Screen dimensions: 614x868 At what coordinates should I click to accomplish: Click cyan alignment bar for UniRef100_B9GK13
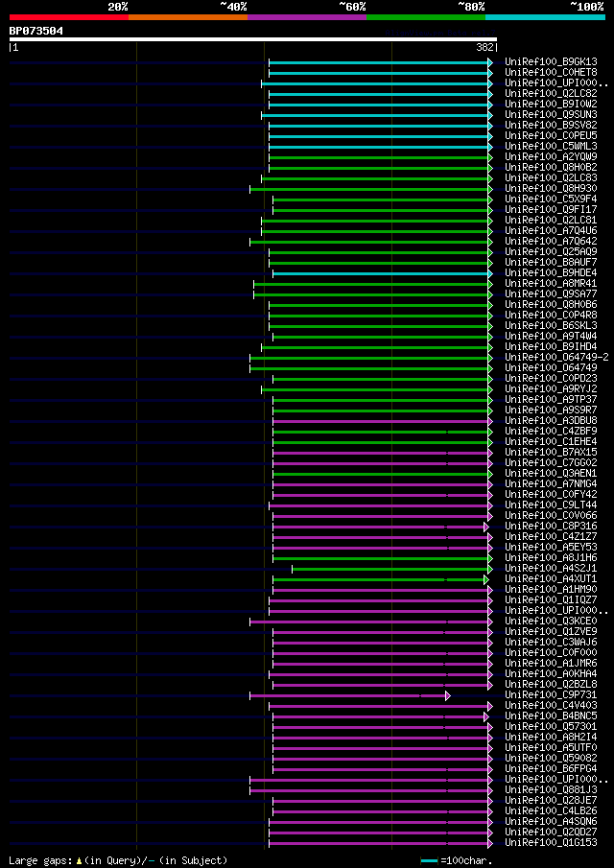tap(379, 62)
